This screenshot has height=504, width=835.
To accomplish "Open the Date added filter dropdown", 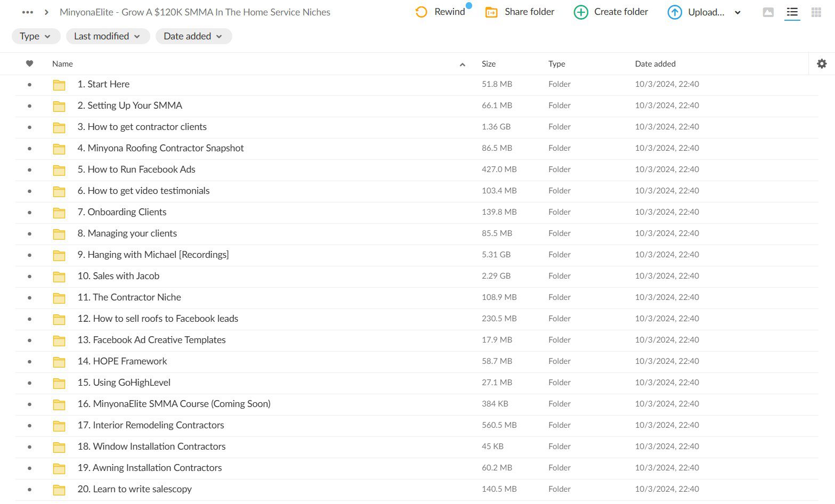I will point(193,36).
